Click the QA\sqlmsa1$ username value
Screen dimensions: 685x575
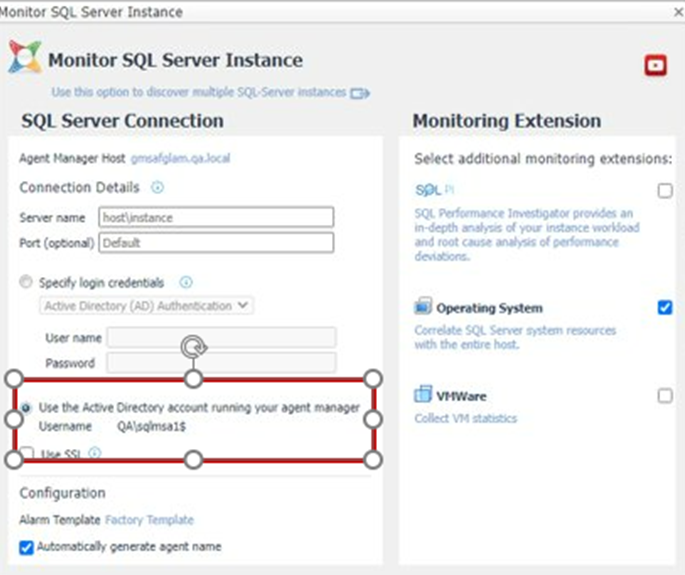pyautogui.click(x=151, y=426)
